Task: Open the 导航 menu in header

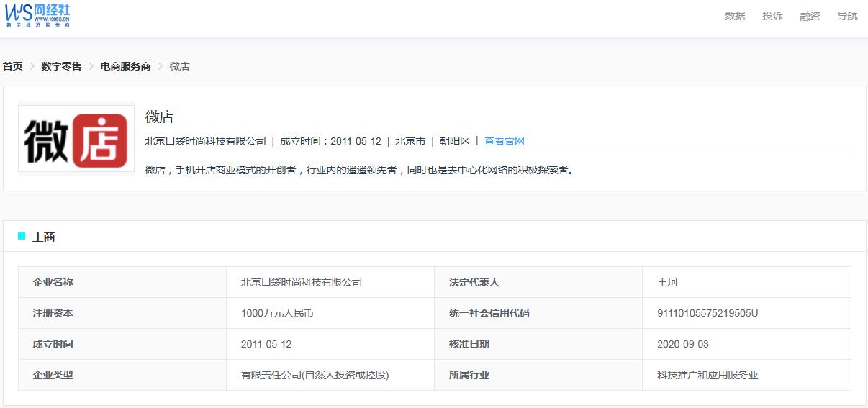Action: coord(847,16)
